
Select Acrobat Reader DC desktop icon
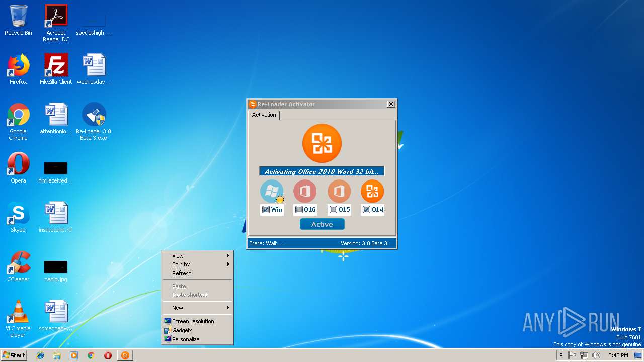coord(56,23)
